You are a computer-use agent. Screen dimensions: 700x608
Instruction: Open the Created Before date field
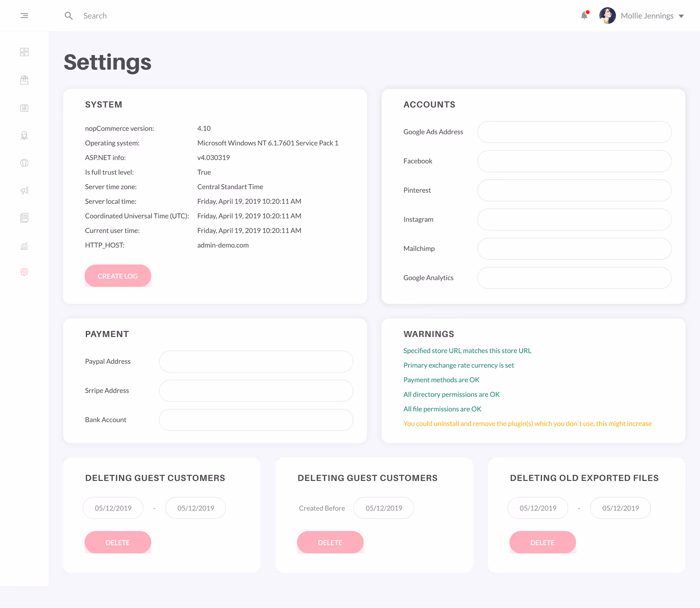[383, 508]
